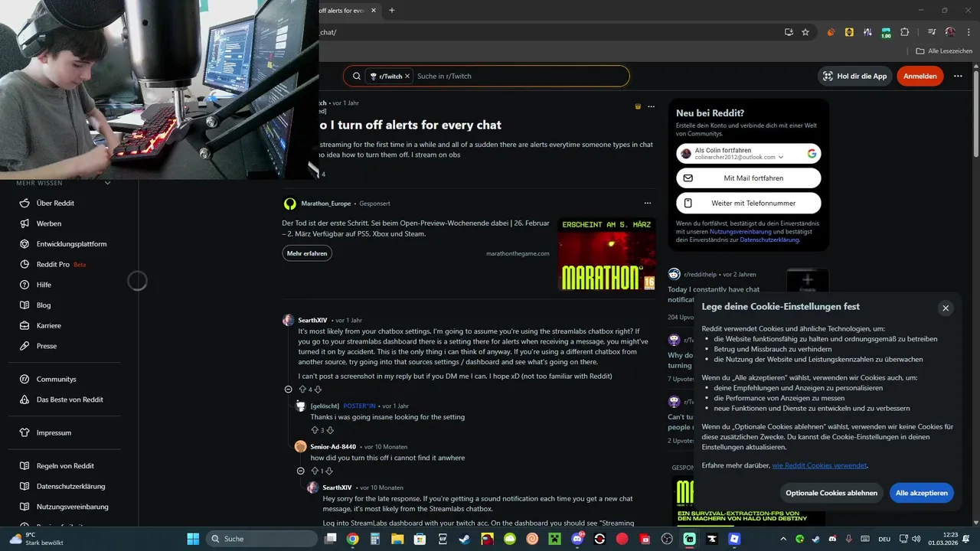Collapse the Senior-Ad-8440 comment thread

301,471
